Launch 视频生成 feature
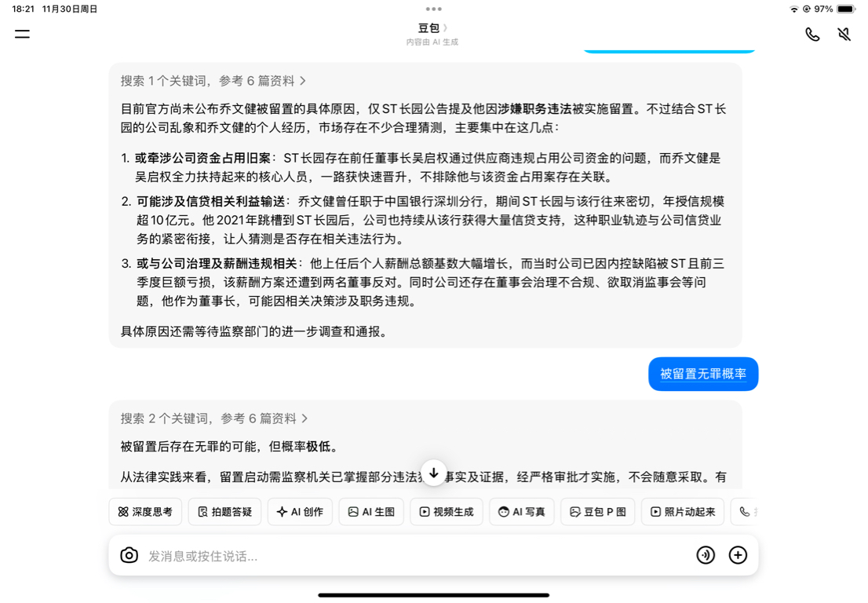Image resolution: width=868 pixels, height=603 pixels. [447, 512]
